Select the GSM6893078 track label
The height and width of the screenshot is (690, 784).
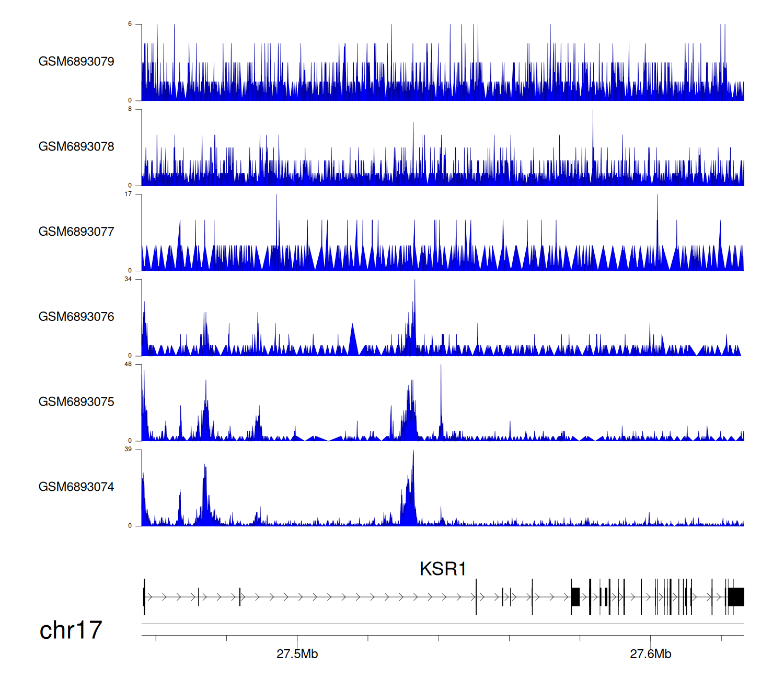tap(76, 147)
